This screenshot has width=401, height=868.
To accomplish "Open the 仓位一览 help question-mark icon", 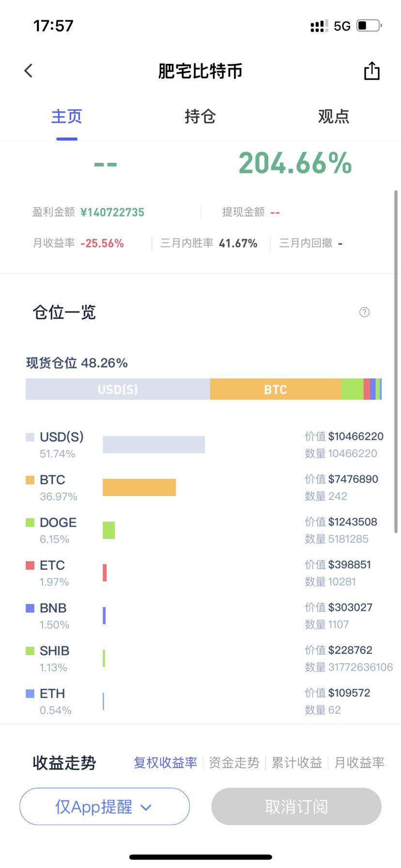I will [364, 312].
